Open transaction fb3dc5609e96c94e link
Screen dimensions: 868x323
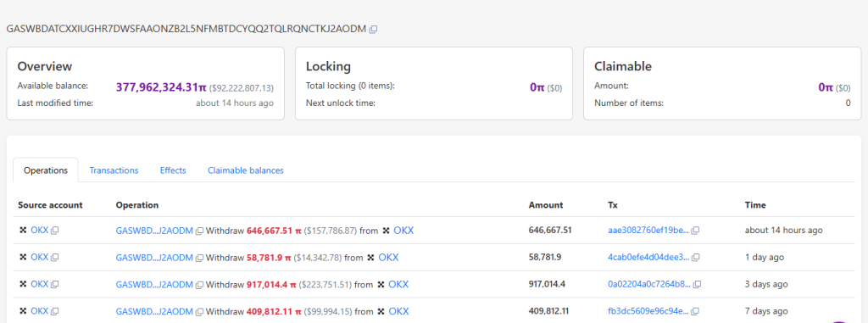click(648, 312)
